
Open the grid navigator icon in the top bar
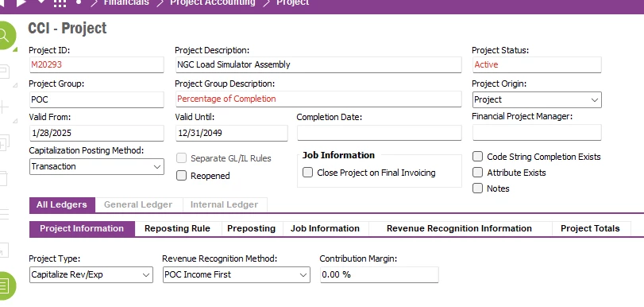tap(60, 3)
